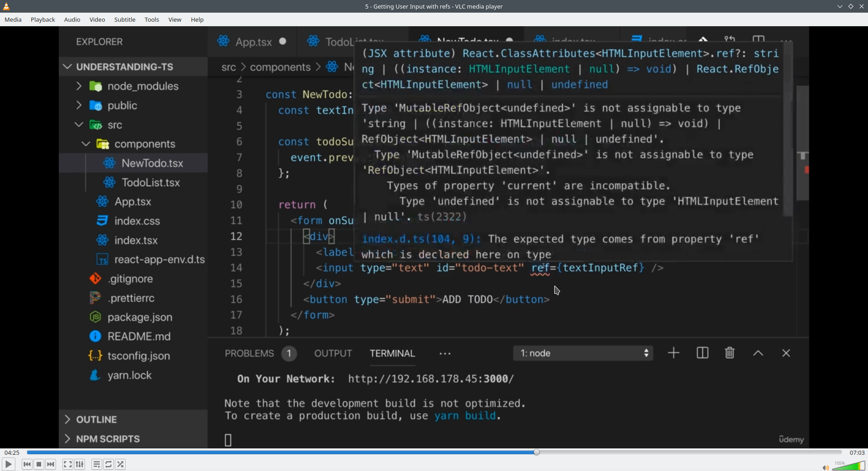Image resolution: width=868 pixels, height=471 pixels.
Task: Click the VLC cone icon in title bar
Action: point(6,6)
